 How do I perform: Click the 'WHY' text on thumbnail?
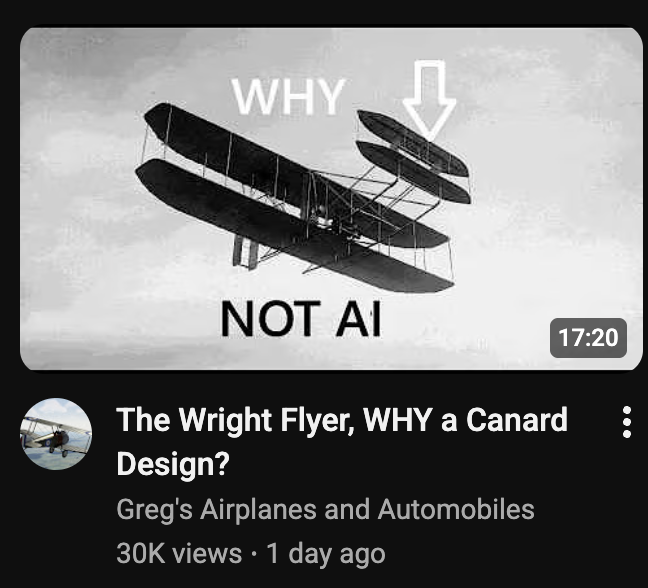[288, 97]
